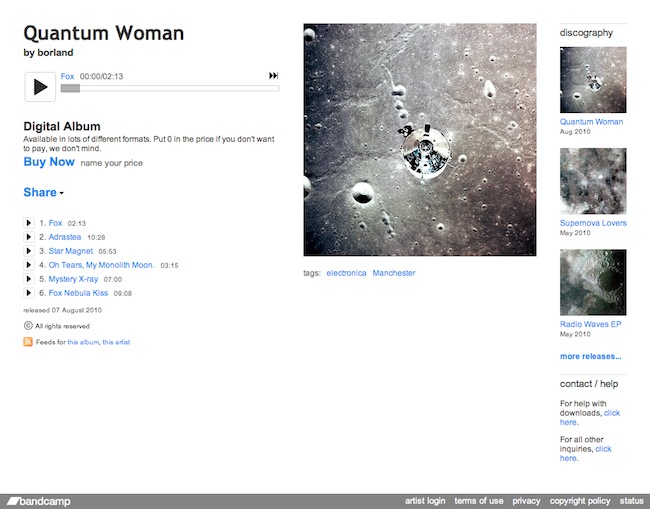
Task: Select the electronica tag
Action: click(x=346, y=273)
